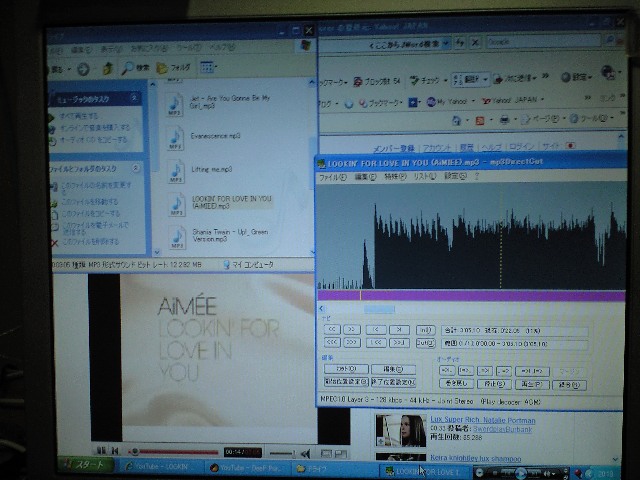The width and height of the screenshot is (640, 480).
Task: Select the Lifting me.mp3 file icon
Action: [x=176, y=172]
